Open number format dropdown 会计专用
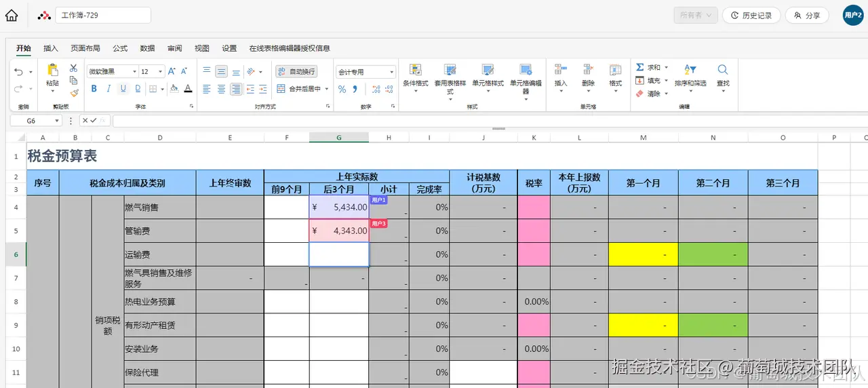This screenshot has height=388, width=868. pyautogui.click(x=391, y=72)
